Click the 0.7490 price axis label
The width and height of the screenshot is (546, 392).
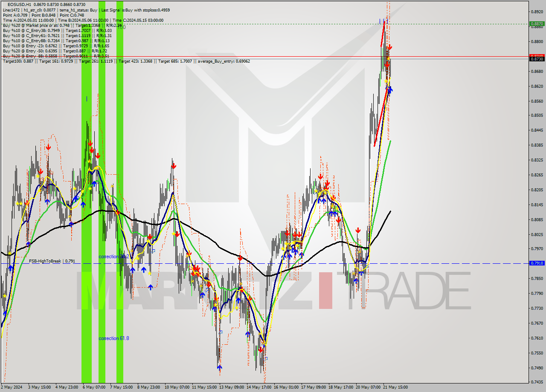coord(537,368)
